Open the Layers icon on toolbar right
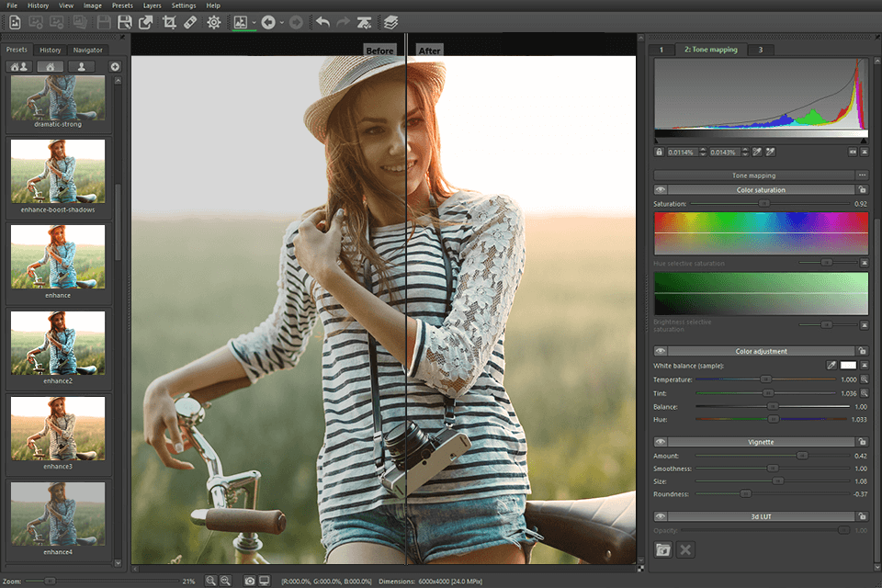The width and height of the screenshot is (882, 588). click(390, 22)
